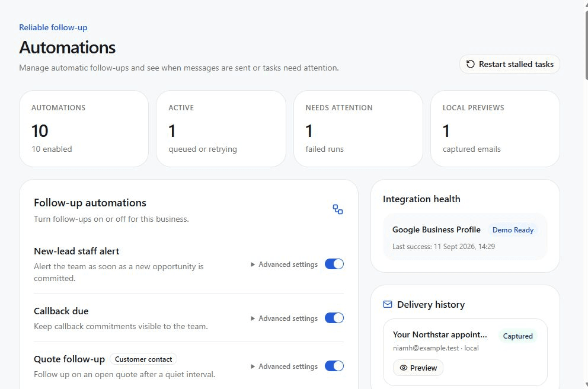Click the Customer contact tag
Viewport: 588px width, 389px height.
point(143,359)
